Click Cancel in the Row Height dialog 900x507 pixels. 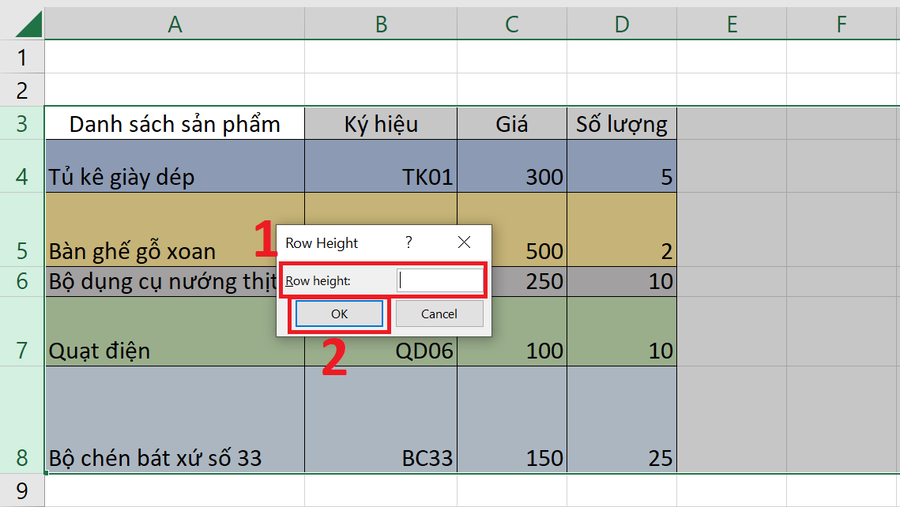(x=439, y=314)
